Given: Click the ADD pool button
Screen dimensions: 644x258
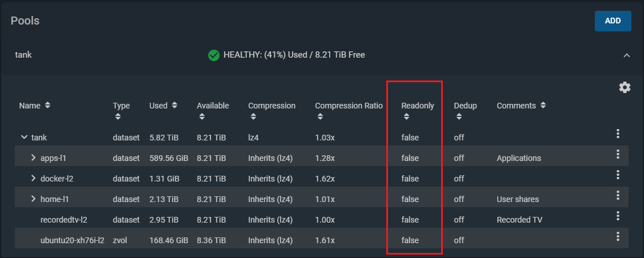Looking at the screenshot, I should pos(613,21).
